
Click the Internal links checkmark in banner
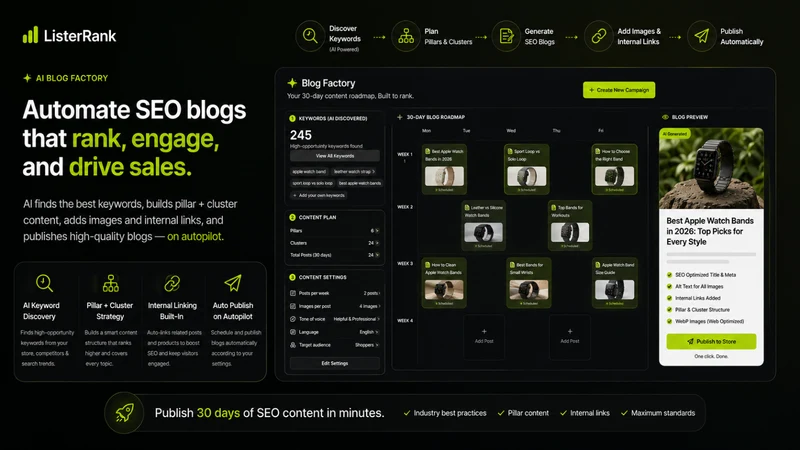[x=563, y=413]
